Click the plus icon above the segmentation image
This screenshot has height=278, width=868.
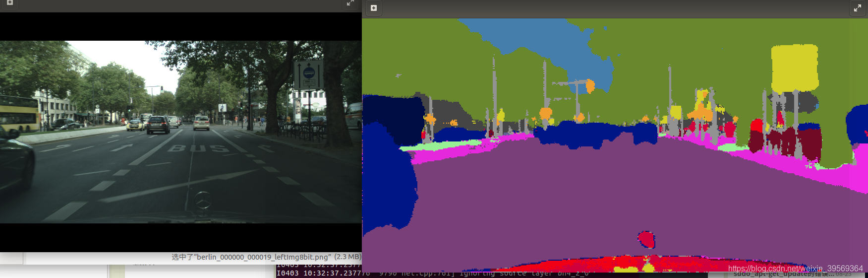click(x=374, y=8)
